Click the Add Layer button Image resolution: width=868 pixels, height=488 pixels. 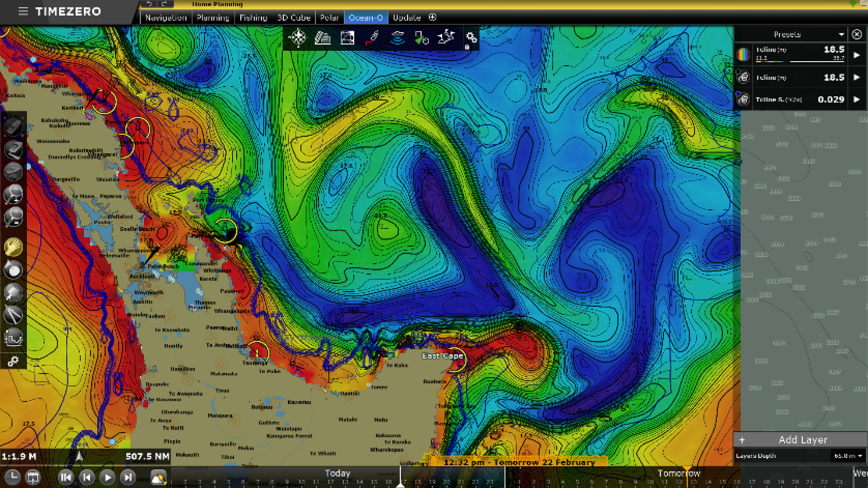tap(802, 440)
